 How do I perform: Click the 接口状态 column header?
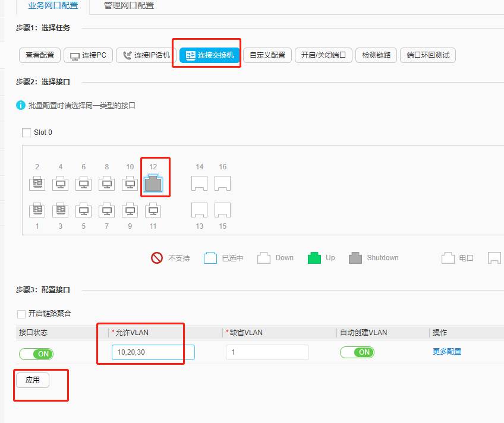[33, 333]
